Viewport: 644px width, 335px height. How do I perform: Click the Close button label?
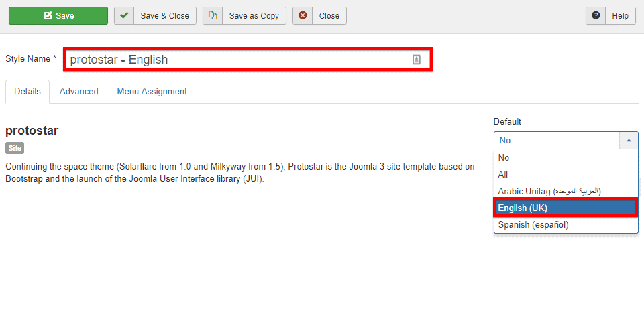click(x=329, y=16)
